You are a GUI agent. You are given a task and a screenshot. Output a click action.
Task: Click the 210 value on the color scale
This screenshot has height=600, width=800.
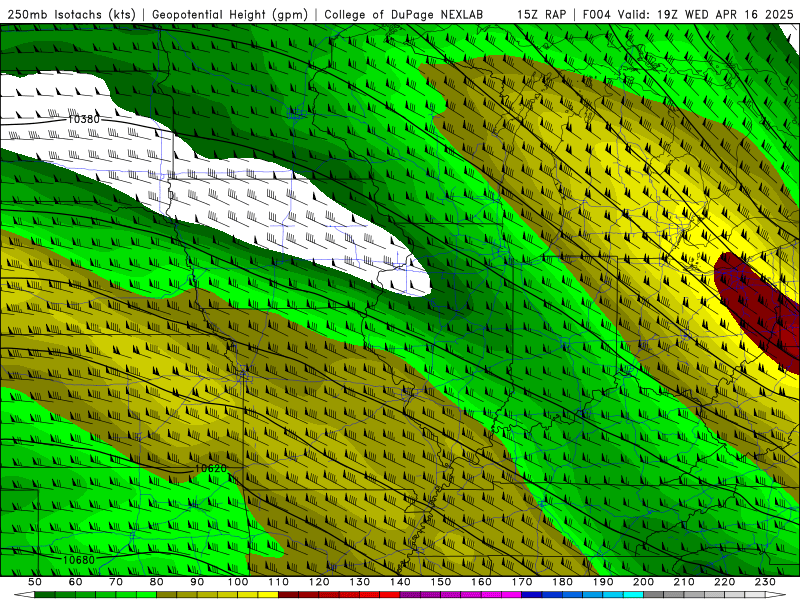coord(684,582)
